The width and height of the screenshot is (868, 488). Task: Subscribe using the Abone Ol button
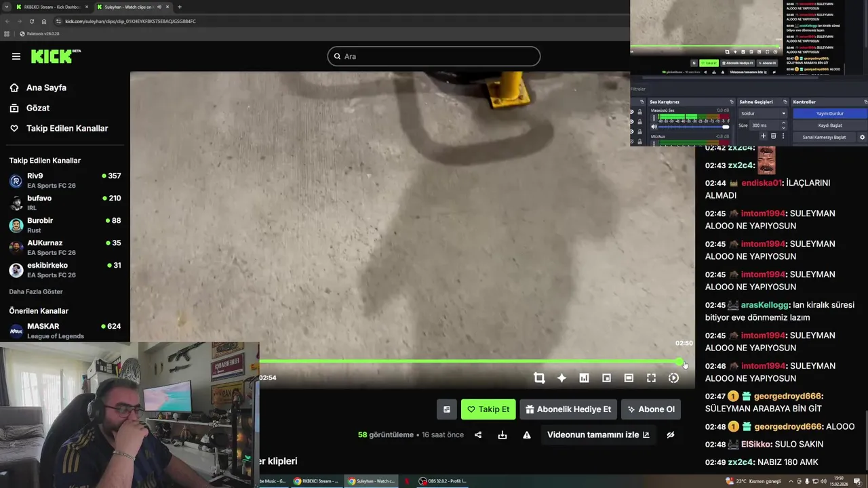[651, 409]
